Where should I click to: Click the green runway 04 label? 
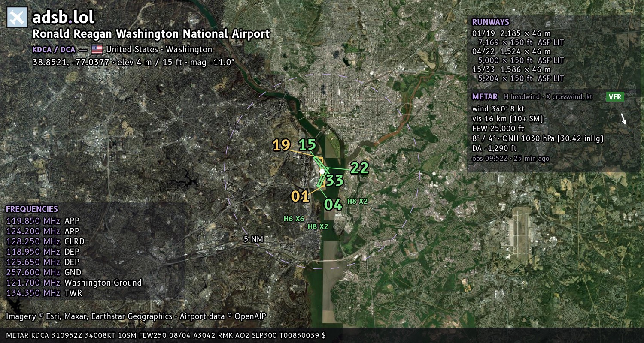tap(333, 205)
